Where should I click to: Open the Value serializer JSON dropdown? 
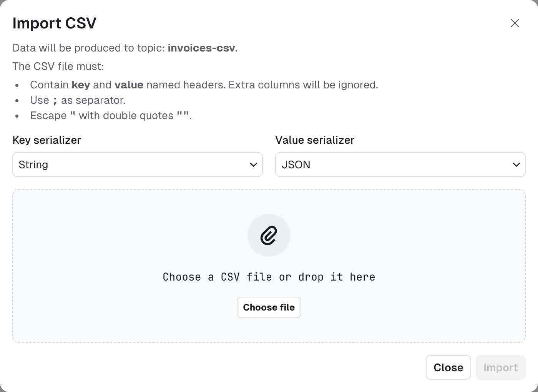pyautogui.click(x=400, y=164)
